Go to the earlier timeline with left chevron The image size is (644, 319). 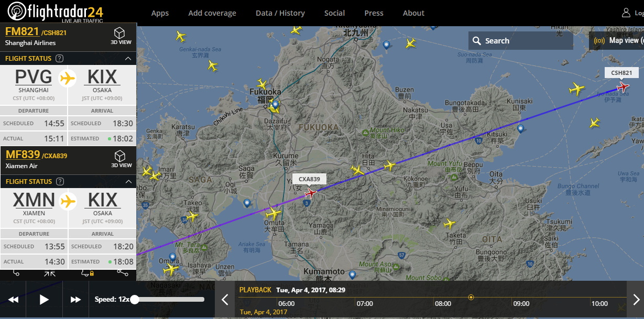pos(225,300)
